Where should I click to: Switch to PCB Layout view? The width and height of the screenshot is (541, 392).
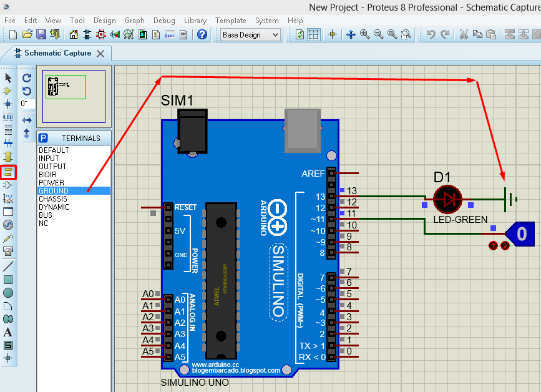(100, 34)
